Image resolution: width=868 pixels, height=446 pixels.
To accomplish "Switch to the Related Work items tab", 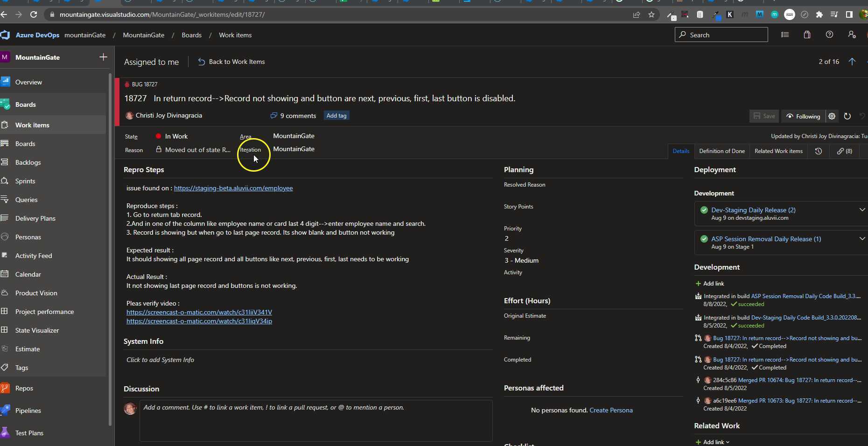I will click(778, 151).
